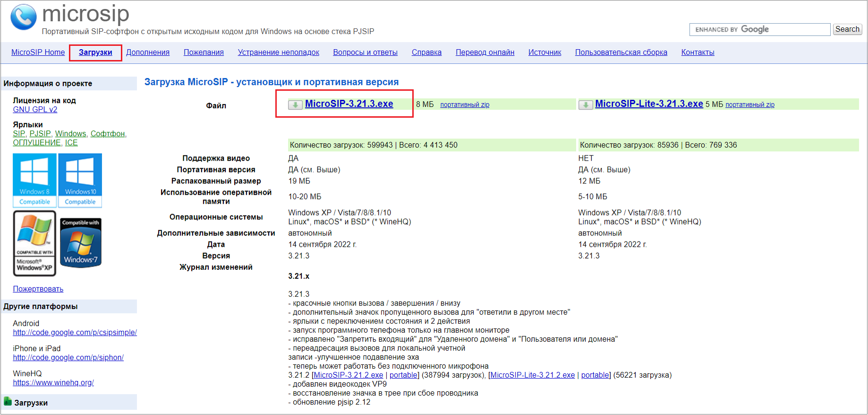Click the Google search input field
This screenshot has height=415, width=868.
760,29
